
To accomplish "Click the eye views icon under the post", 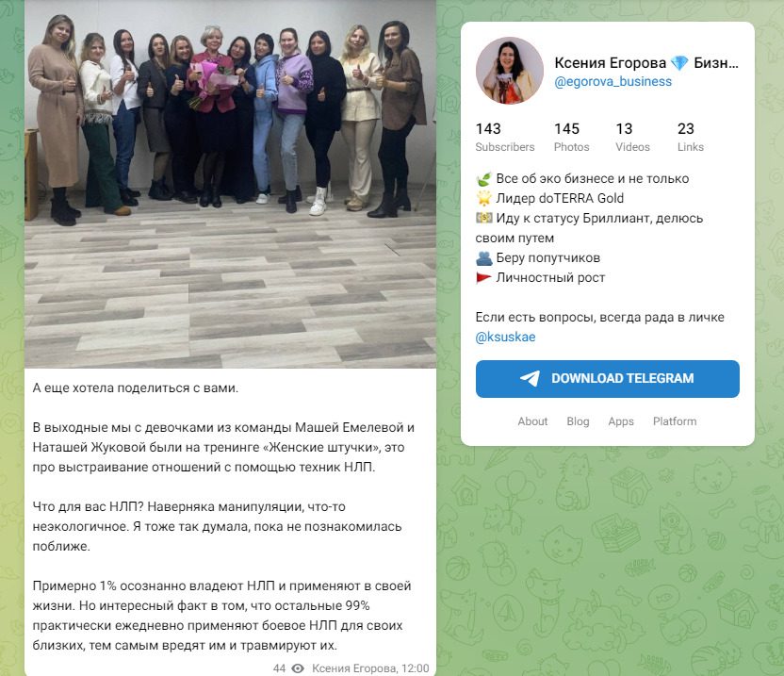I will (298, 668).
